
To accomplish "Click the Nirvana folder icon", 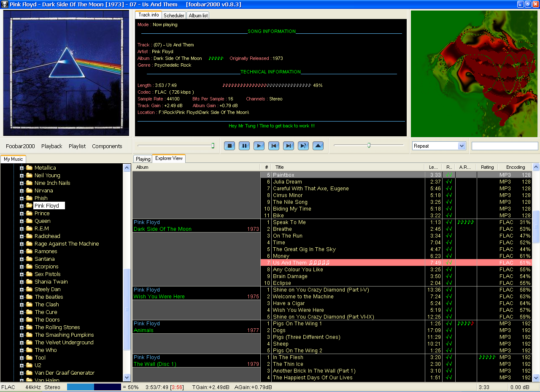I will [x=29, y=190].
